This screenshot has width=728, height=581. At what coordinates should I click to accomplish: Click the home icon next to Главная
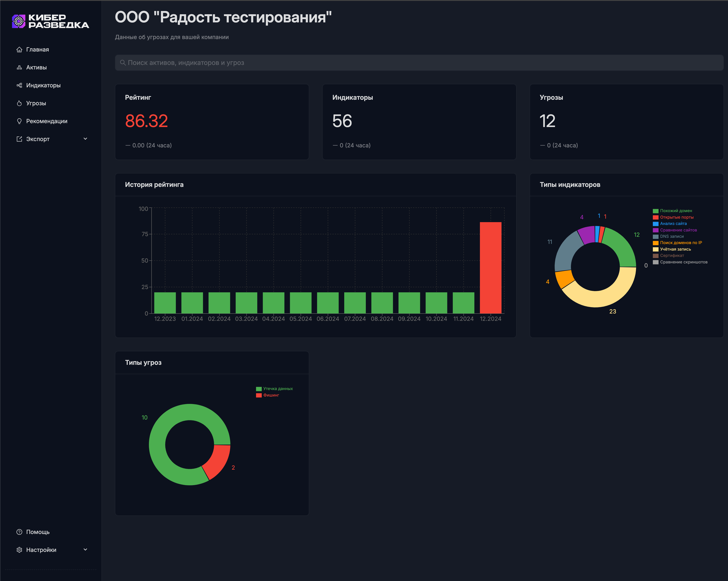[x=19, y=50]
